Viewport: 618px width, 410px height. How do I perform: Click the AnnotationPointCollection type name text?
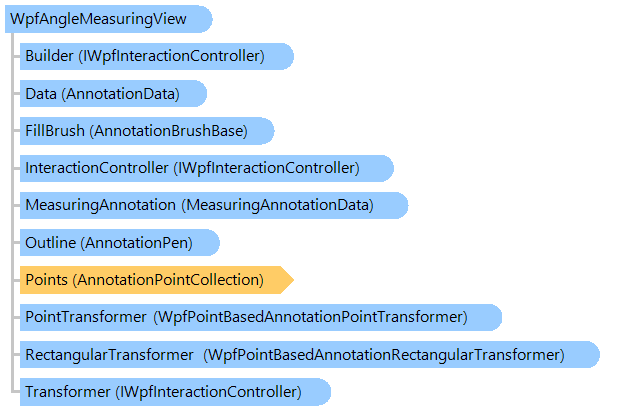click(x=168, y=280)
